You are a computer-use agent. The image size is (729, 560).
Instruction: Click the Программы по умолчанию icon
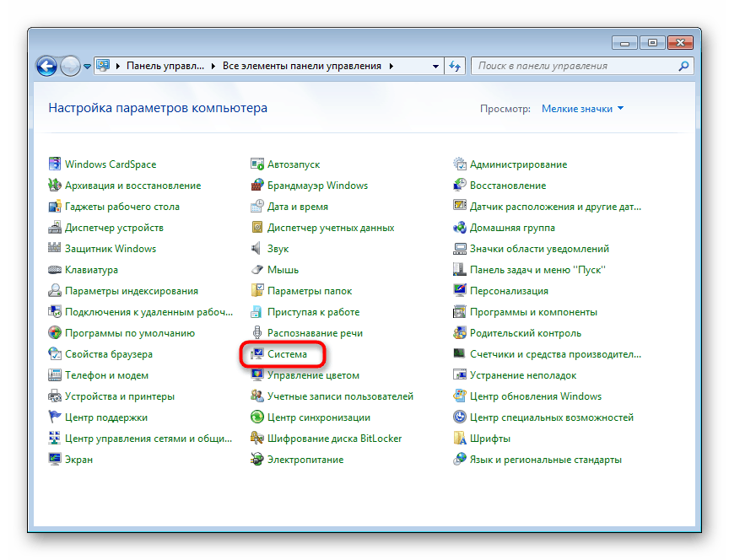[54, 333]
